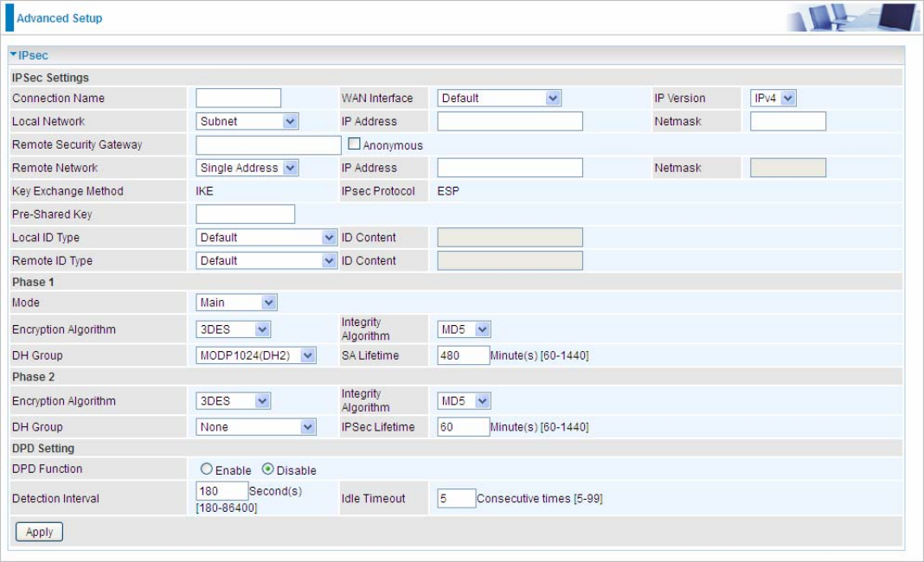The width and height of the screenshot is (924, 562).
Task: Click the Detection Interval field
Action: pos(221,491)
